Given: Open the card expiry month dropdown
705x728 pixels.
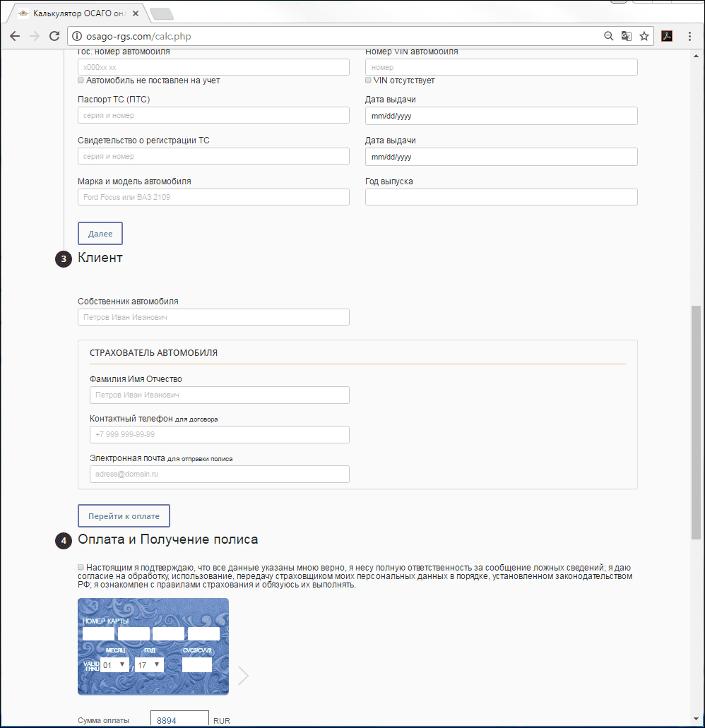Looking at the screenshot, I should click(114, 665).
